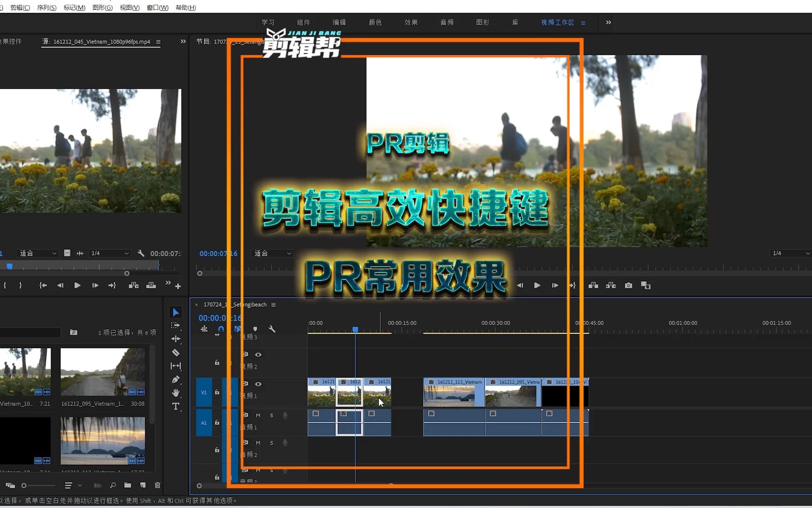Click Project panel thumbnail size slider
The image size is (812, 508).
point(39,485)
